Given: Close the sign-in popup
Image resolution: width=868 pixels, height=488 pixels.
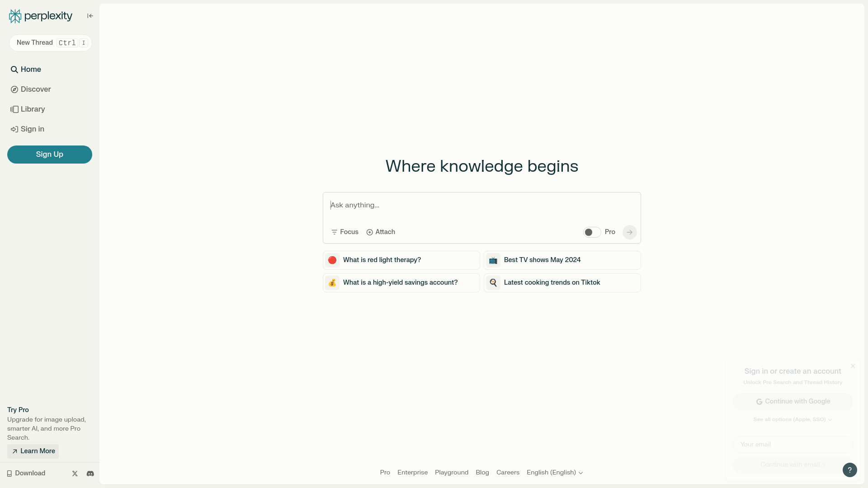Looking at the screenshot, I should [x=853, y=366].
